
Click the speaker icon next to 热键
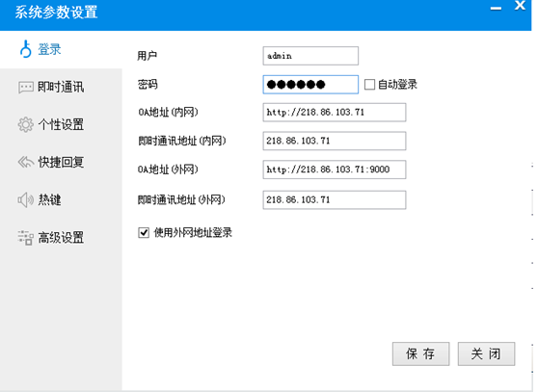pyautogui.click(x=26, y=199)
